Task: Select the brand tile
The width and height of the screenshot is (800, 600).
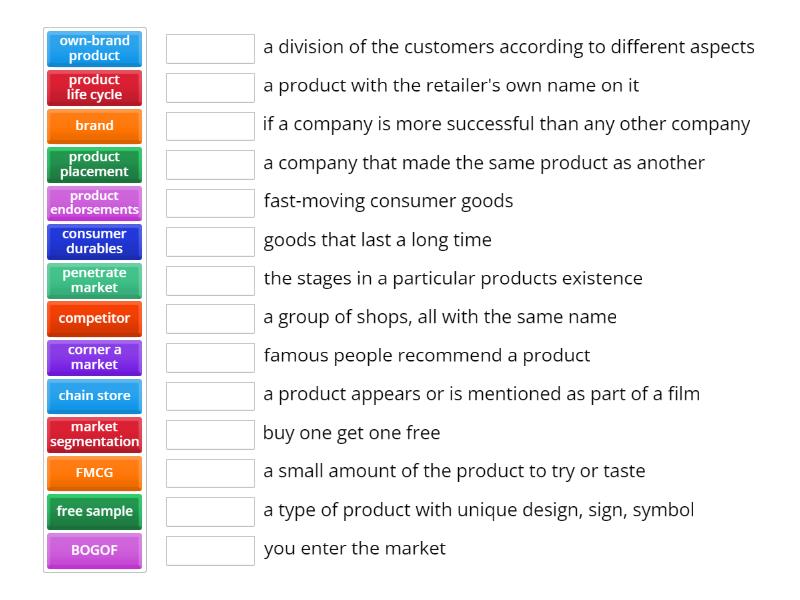Action: [x=94, y=125]
